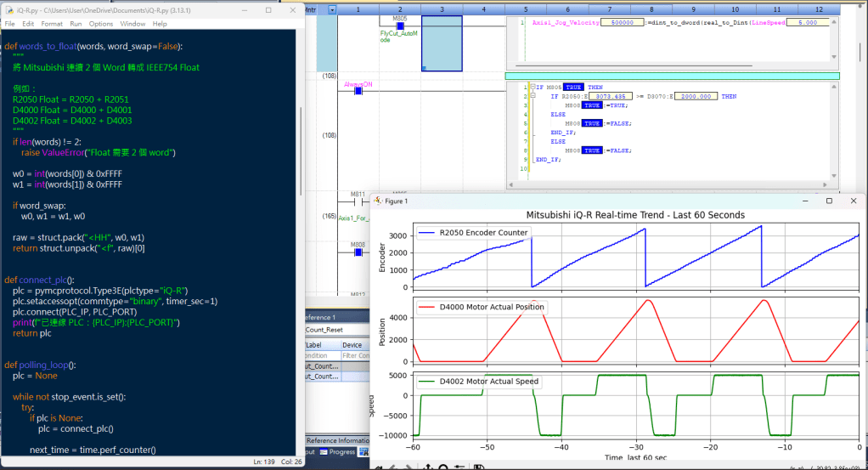
Task: Click the Figure 1 window icon
Action: tap(378, 201)
